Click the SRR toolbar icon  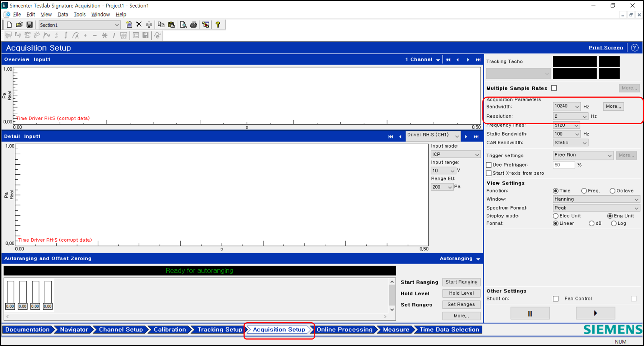(124, 35)
